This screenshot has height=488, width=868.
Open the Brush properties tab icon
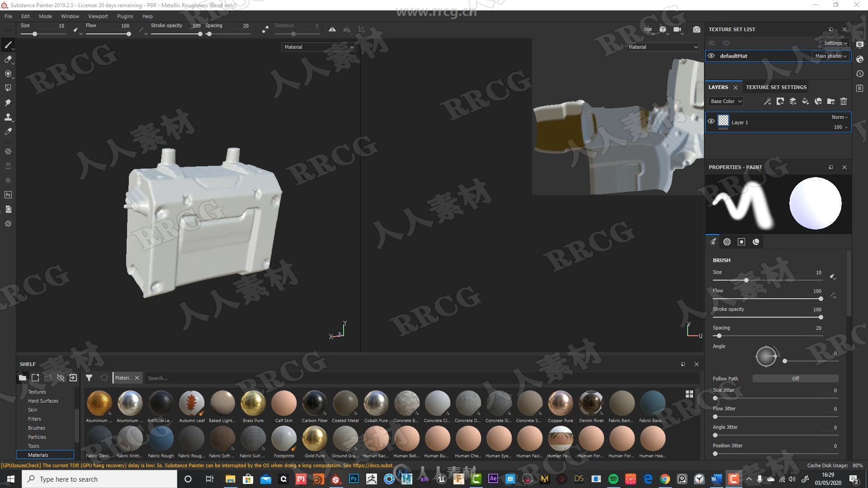click(713, 242)
